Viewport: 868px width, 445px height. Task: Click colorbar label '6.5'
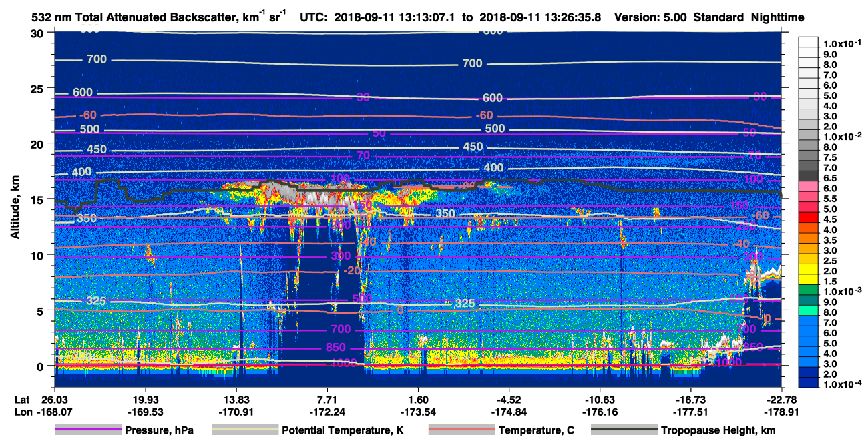point(831,178)
